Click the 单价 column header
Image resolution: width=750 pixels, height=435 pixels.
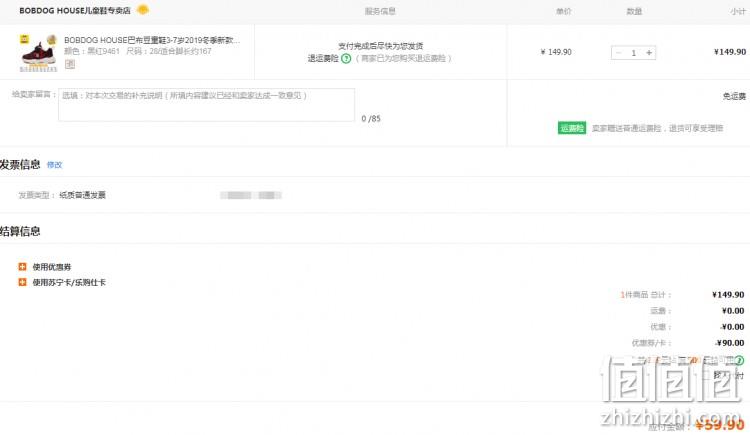pyautogui.click(x=563, y=11)
